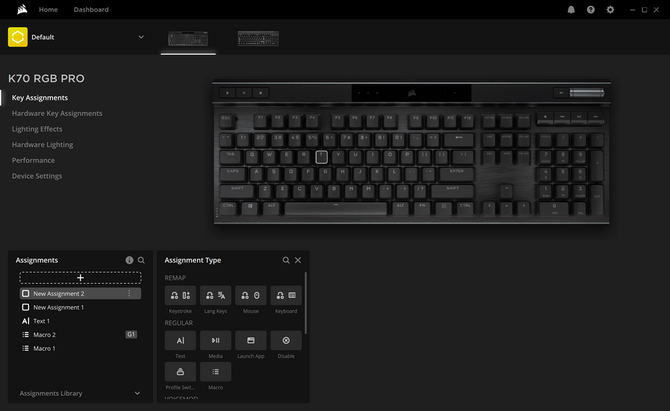This screenshot has width=670, height=411.
Task: Close the Assignment Type panel
Action: (x=298, y=260)
